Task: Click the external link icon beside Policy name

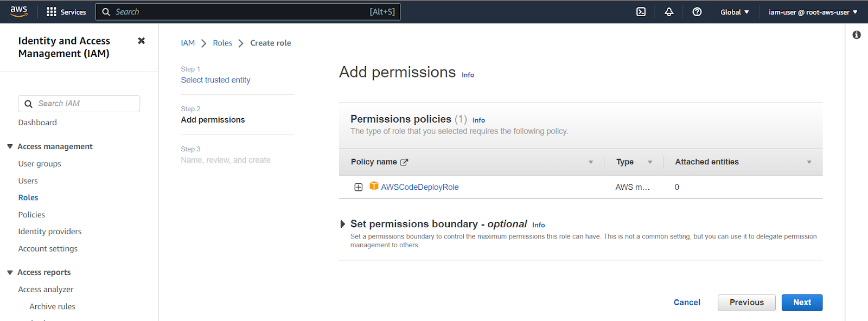Action: [404, 162]
